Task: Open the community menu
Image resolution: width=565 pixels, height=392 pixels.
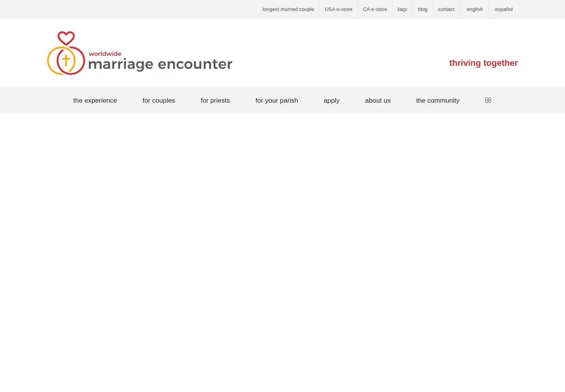Action: (438, 100)
